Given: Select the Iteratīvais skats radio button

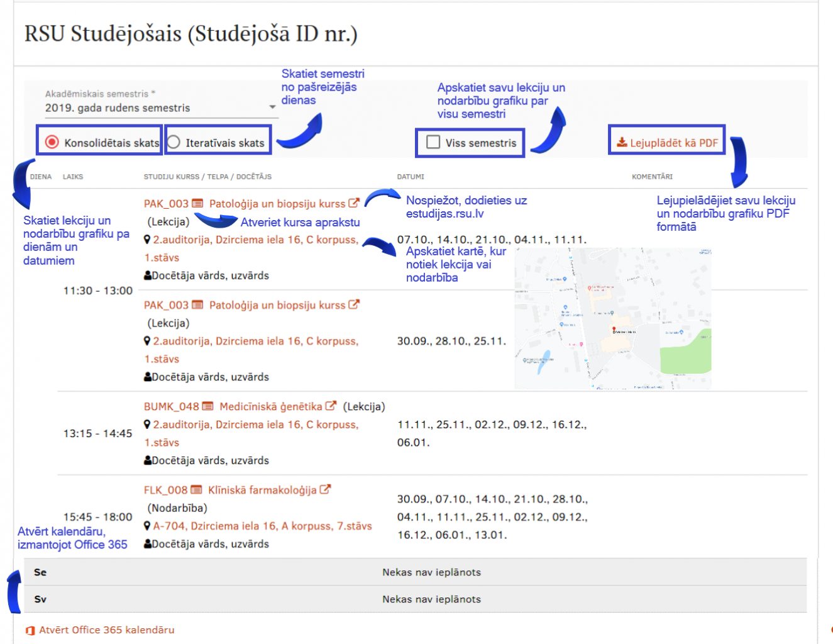Looking at the screenshot, I should (174, 142).
